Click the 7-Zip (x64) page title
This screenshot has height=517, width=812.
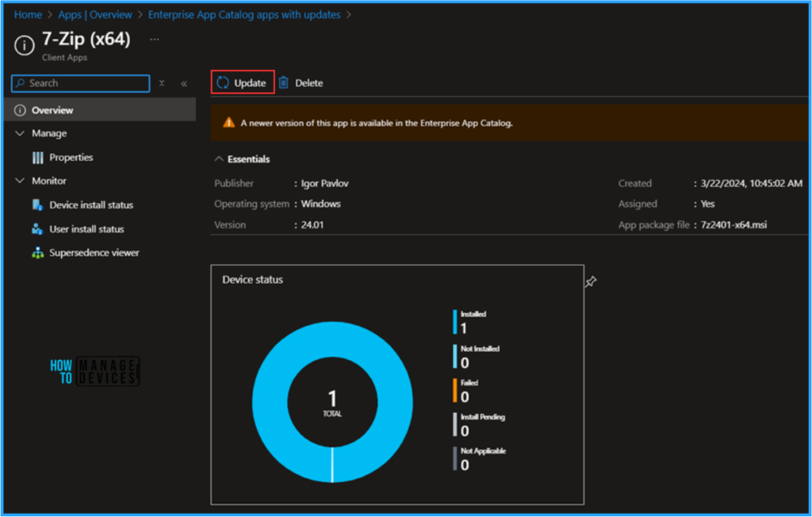point(86,39)
